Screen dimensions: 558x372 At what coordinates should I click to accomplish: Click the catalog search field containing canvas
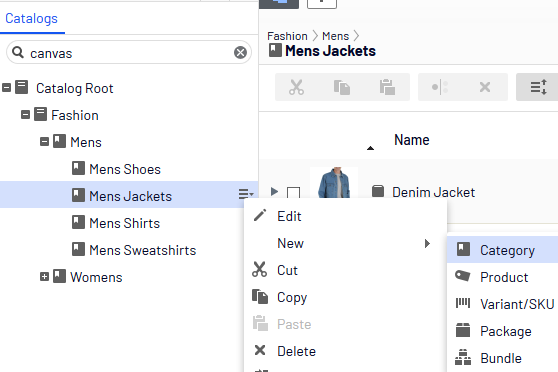pyautogui.click(x=129, y=53)
